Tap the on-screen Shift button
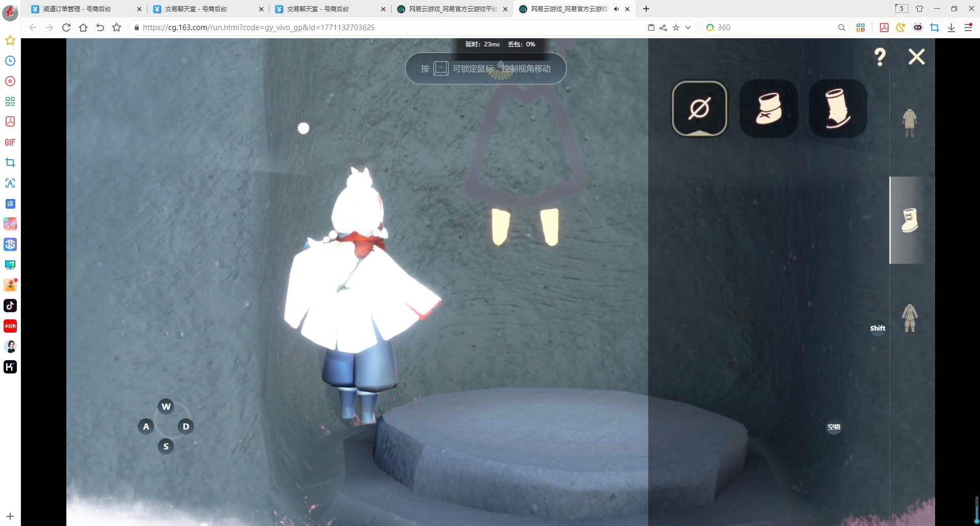This screenshot has height=526, width=980. tap(878, 328)
